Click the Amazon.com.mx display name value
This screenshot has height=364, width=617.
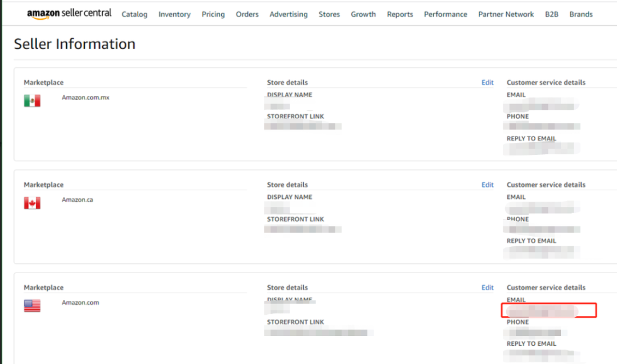[277, 106]
